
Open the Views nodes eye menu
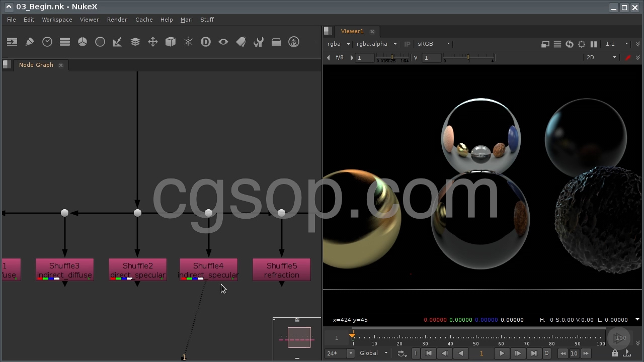[x=223, y=42]
